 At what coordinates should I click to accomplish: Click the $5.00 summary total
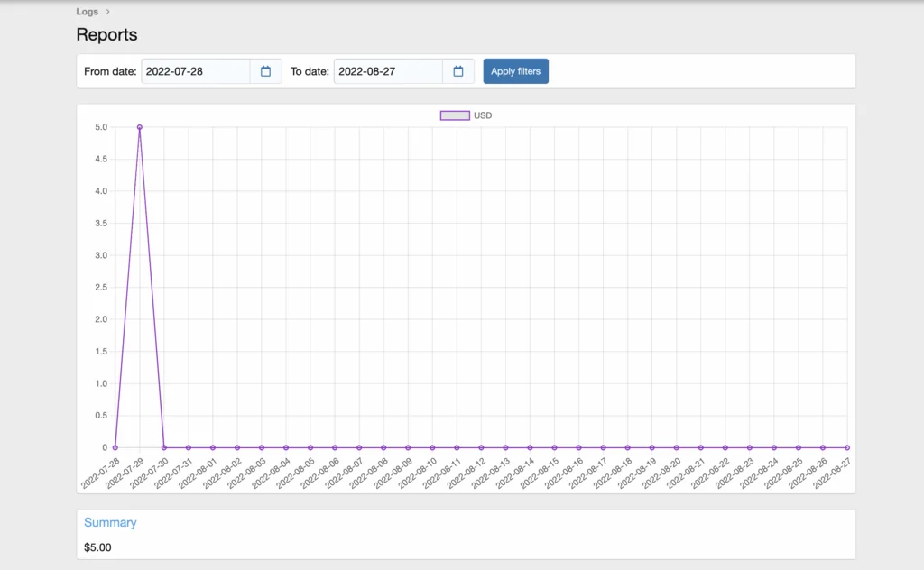(x=97, y=547)
